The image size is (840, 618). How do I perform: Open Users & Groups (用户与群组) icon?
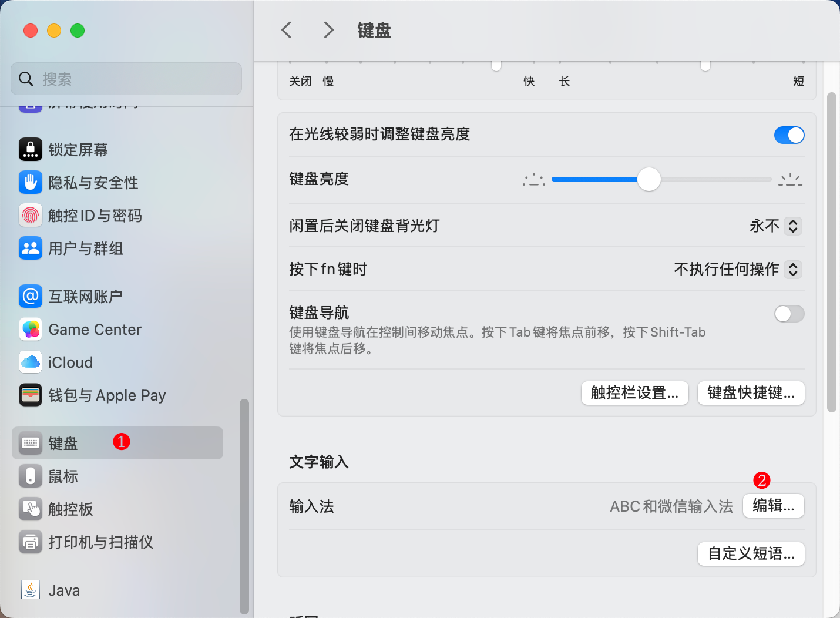[x=31, y=248]
